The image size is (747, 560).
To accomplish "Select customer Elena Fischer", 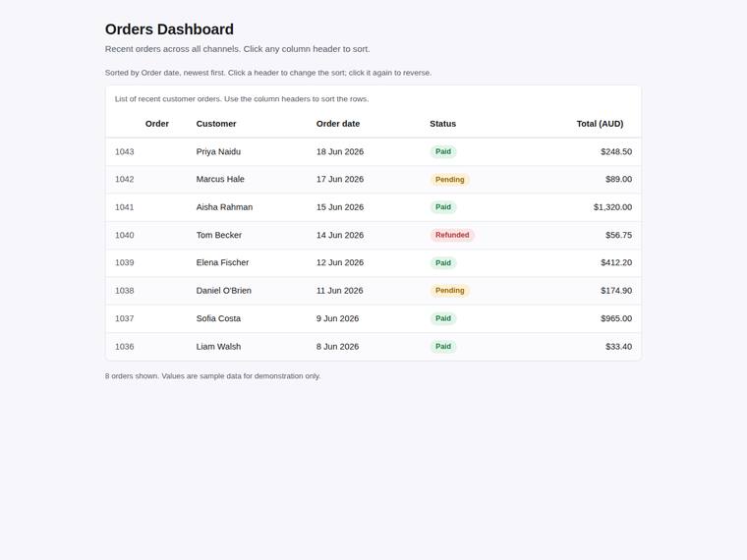I will (x=222, y=263).
